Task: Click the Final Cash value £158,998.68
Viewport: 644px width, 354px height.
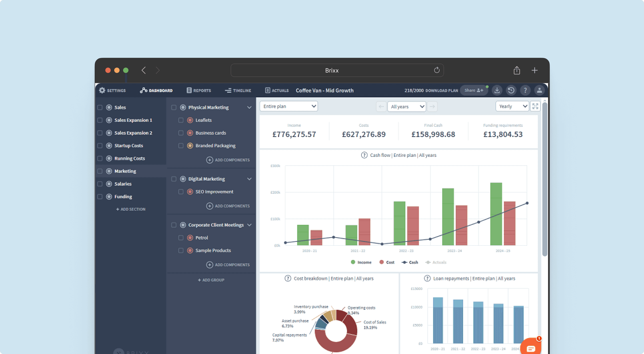Action: pyautogui.click(x=433, y=134)
